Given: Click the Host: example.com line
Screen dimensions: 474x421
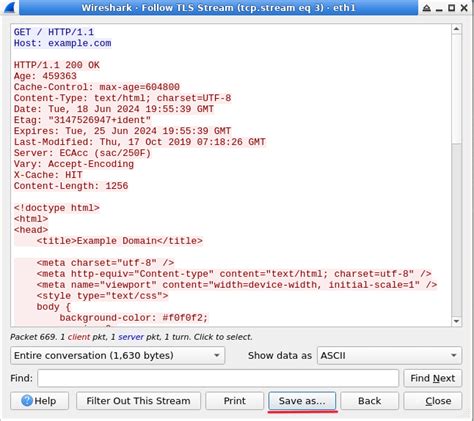Looking at the screenshot, I should coord(63,43).
